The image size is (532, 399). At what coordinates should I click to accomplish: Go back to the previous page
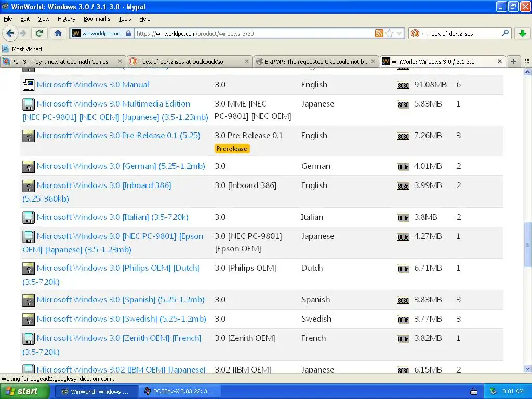pyautogui.click(x=10, y=33)
